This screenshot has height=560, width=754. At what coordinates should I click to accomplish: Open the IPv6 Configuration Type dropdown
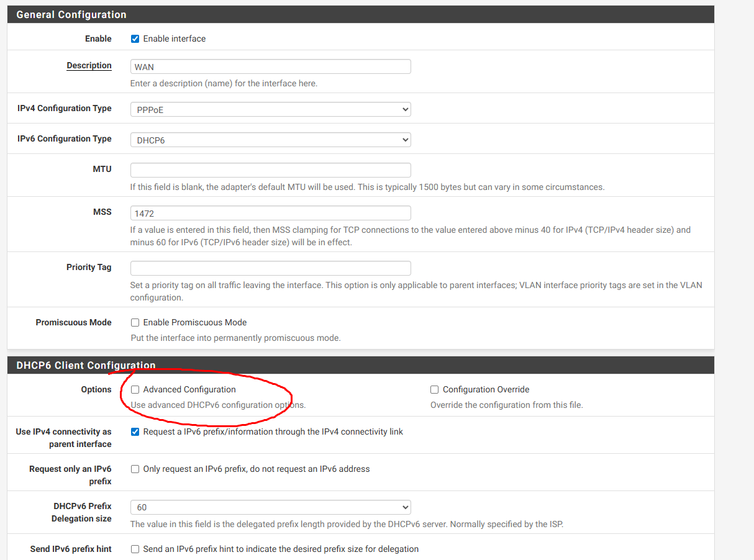click(271, 140)
